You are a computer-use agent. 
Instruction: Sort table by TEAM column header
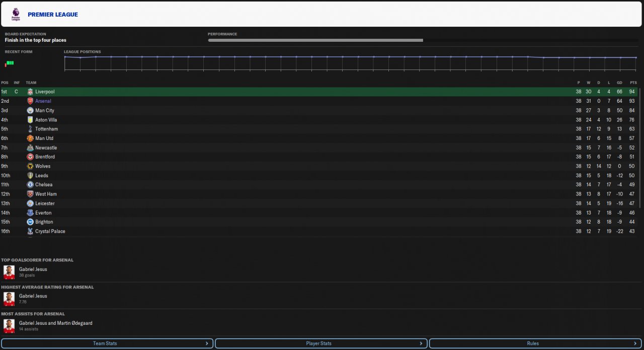pyautogui.click(x=31, y=83)
